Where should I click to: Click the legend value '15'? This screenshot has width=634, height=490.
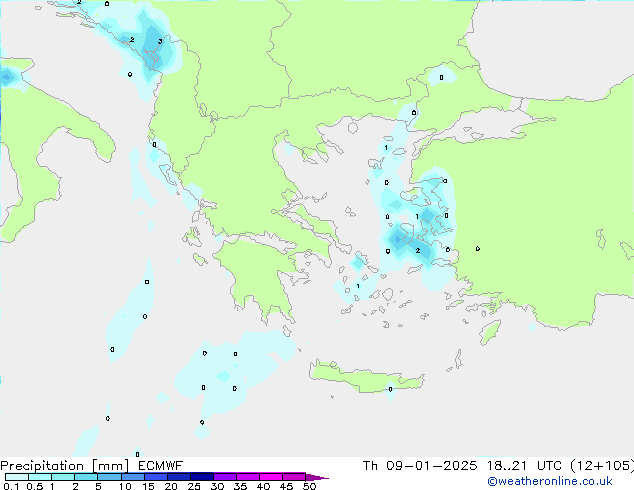pos(148,486)
